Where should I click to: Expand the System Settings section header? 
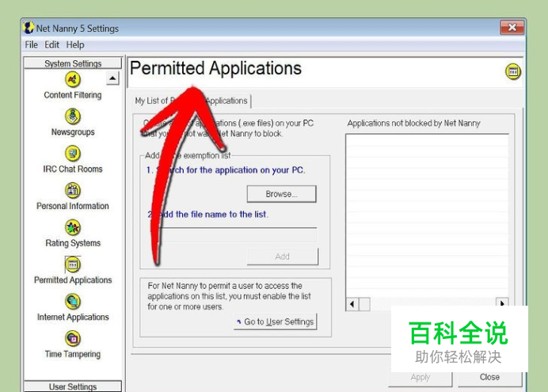[x=73, y=63]
